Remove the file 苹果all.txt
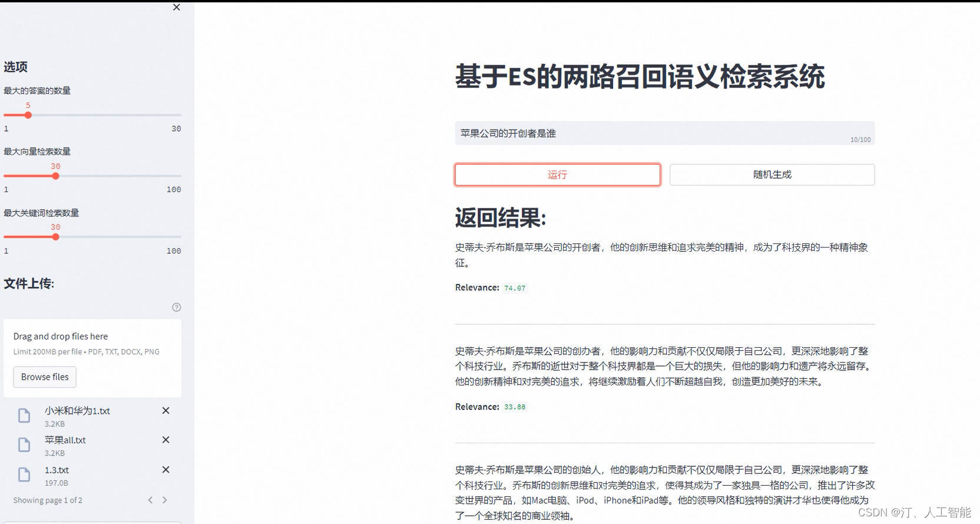 pos(166,440)
